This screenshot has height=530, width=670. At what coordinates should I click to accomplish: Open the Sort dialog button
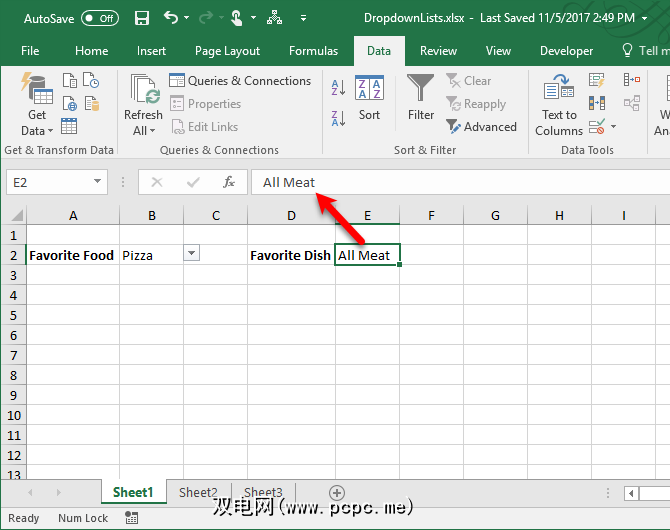click(369, 98)
